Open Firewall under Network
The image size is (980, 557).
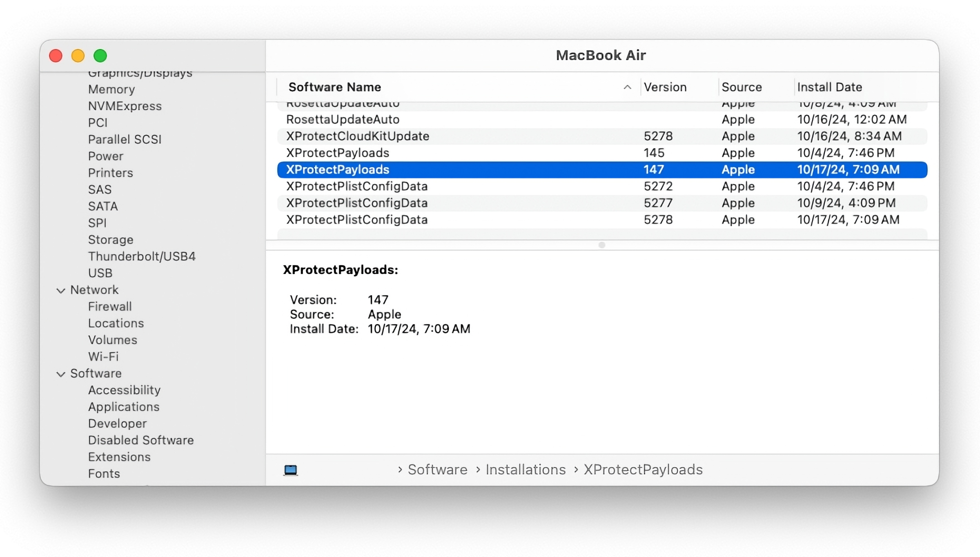pos(109,306)
